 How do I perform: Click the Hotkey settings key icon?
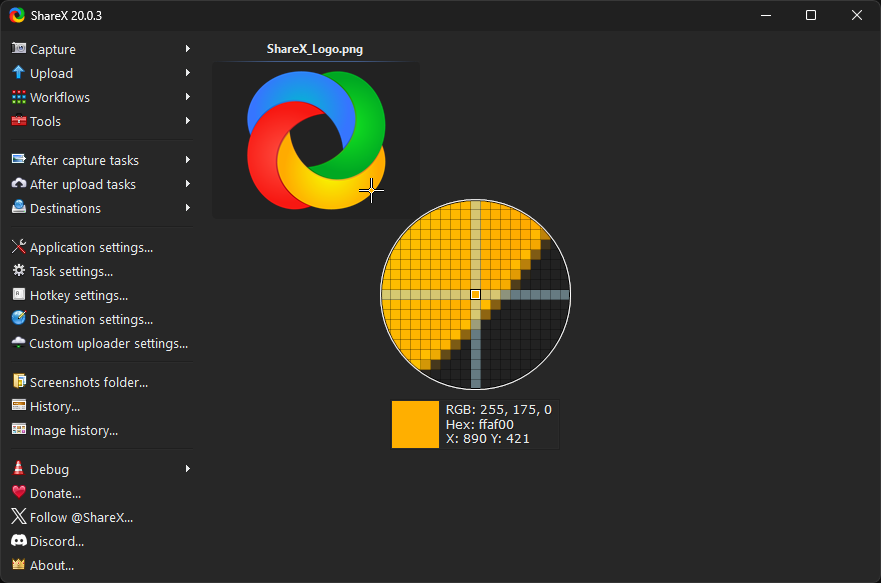point(19,294)
